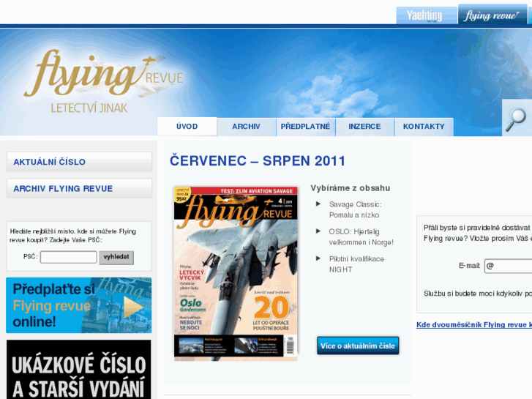Screen dimensions: 532x399
Task: Click the magazine cover issue 4/2011
Action: (x=236, y=273)
